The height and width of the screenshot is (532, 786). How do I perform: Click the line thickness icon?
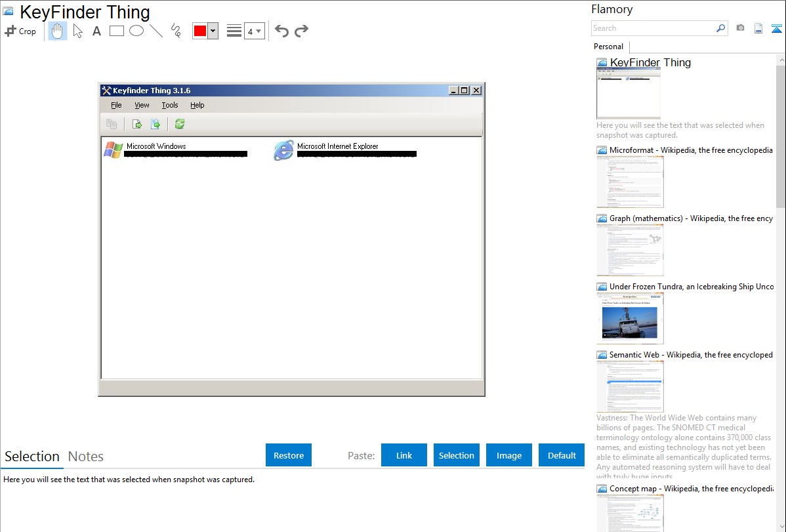[234, 31]
